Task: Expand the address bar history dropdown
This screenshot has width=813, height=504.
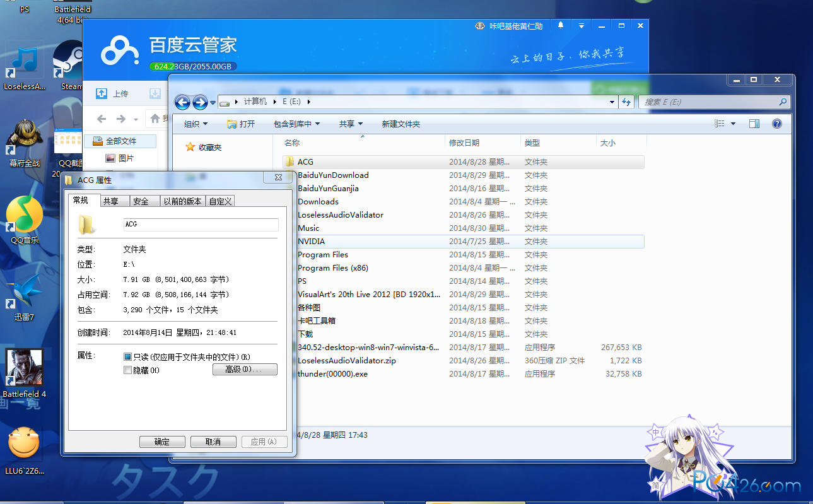Action: coord(612,102)
